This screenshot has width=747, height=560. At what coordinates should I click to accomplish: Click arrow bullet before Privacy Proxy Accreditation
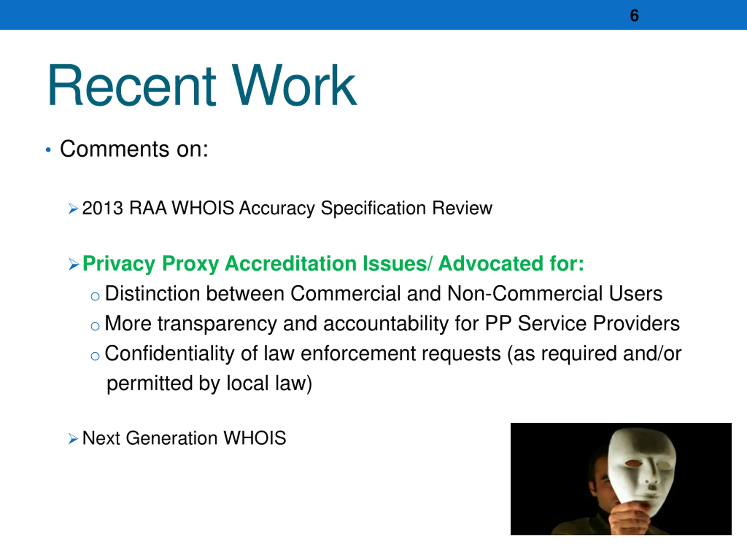[74, 264]
